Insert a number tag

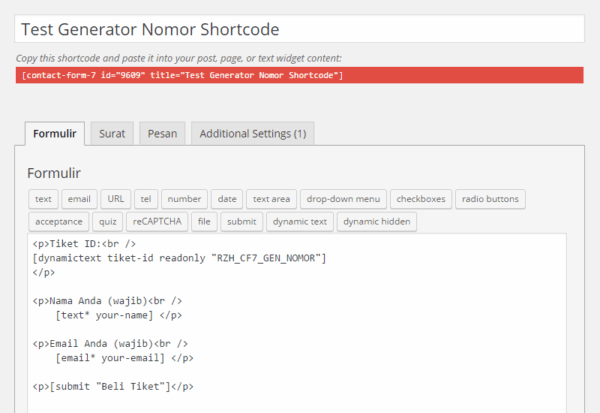[184, 199]
